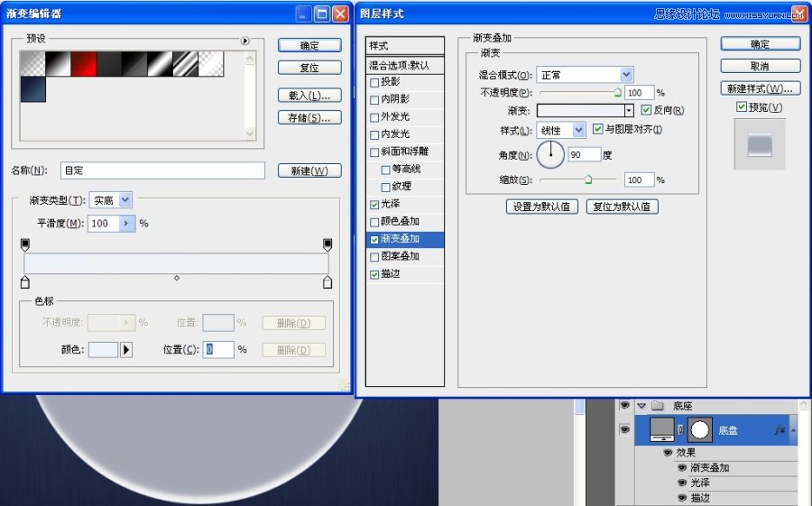
Task: Open the 样式(L) dropdown showing 线性
Action: tap(561, 130)
